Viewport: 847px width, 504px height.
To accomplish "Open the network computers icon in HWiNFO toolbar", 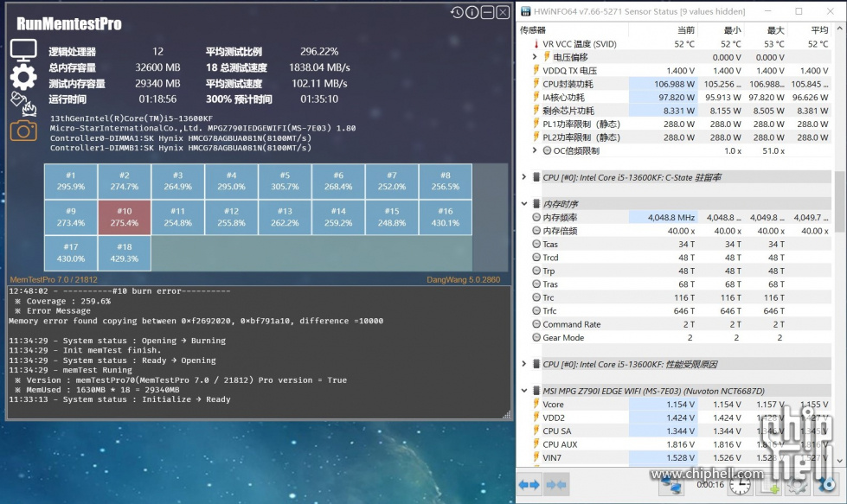I will point(671,485).
